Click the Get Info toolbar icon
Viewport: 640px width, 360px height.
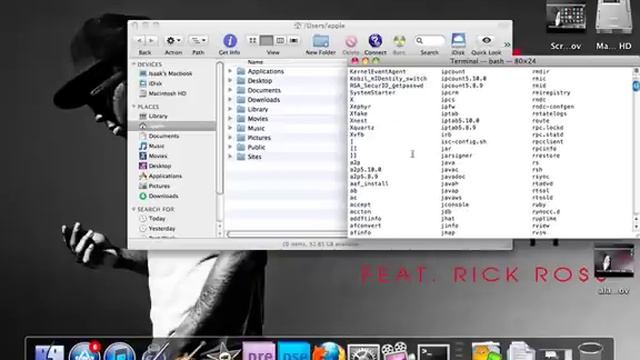(230, 41)
